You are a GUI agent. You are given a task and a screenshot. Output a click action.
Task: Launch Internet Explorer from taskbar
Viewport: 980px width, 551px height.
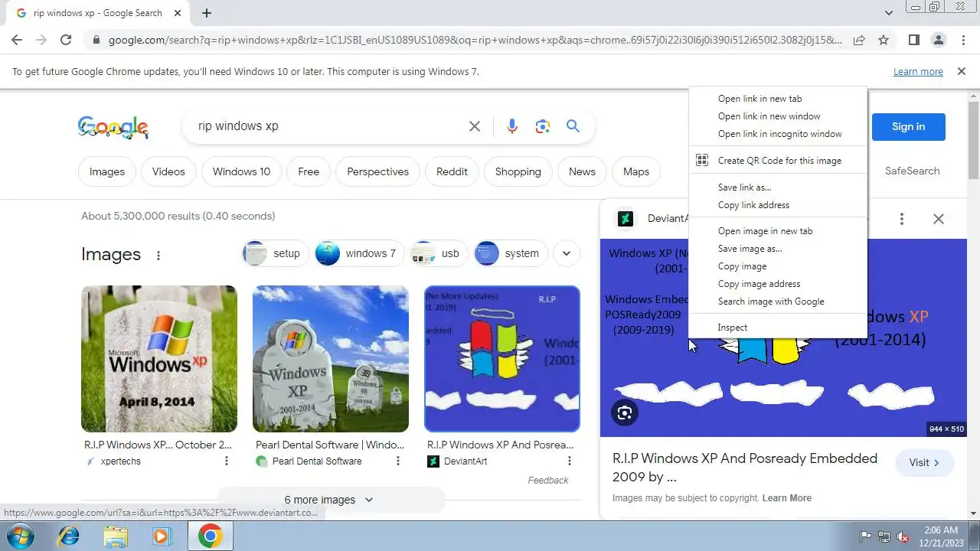tap(68, 536)
